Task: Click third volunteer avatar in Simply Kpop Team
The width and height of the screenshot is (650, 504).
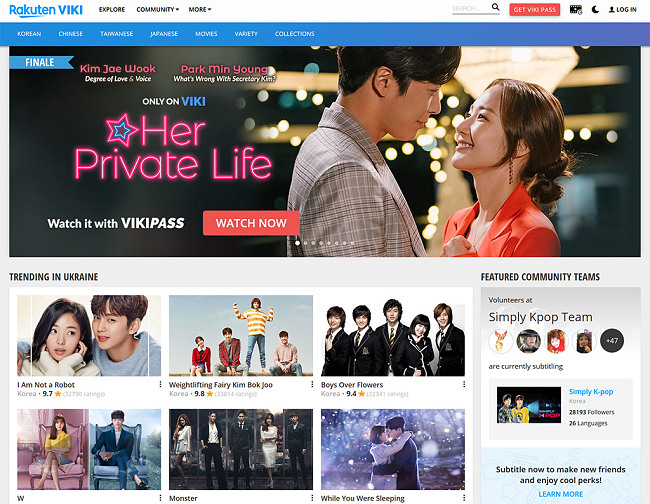Action: pos(556,341)
